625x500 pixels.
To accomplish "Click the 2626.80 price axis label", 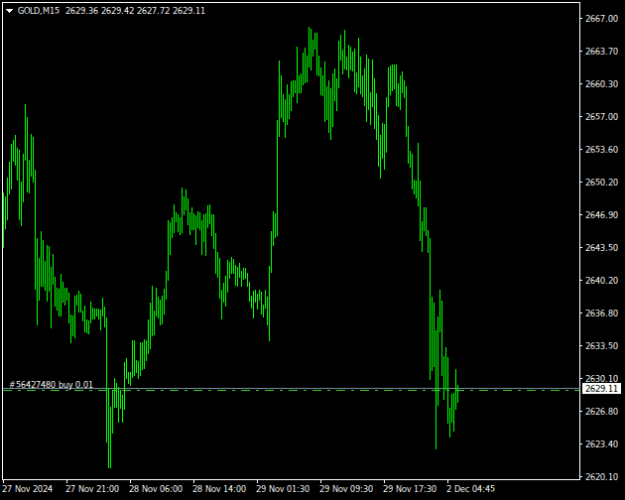I will coord(601,411).
